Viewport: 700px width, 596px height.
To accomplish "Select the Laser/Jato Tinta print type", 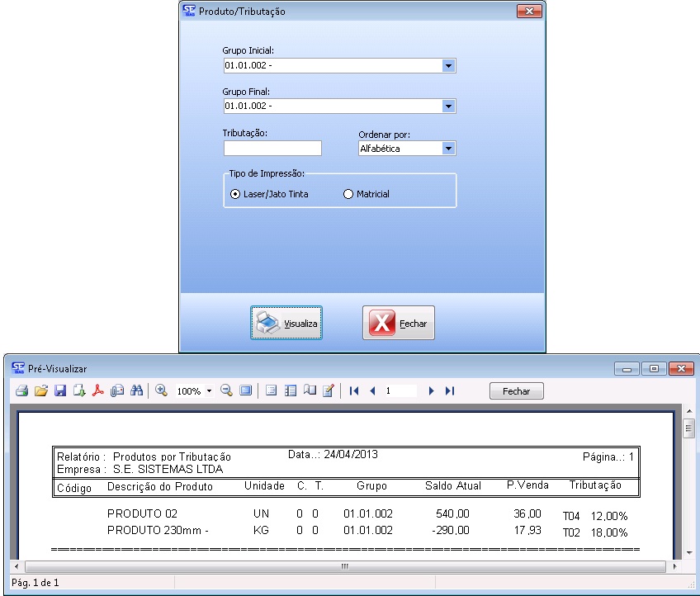I will click(x=235, y=194).
